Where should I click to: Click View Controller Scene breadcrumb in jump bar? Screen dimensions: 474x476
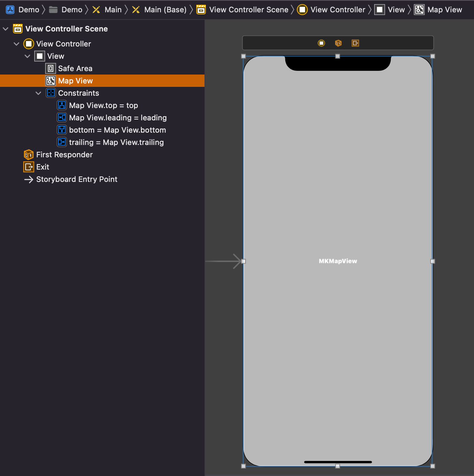coord(249,9)
